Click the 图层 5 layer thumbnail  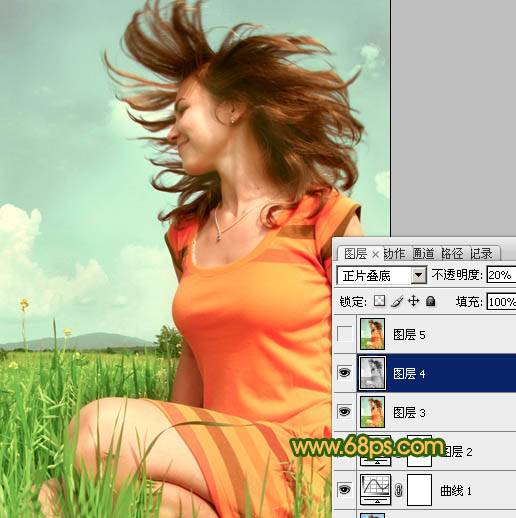pos(372,334)
